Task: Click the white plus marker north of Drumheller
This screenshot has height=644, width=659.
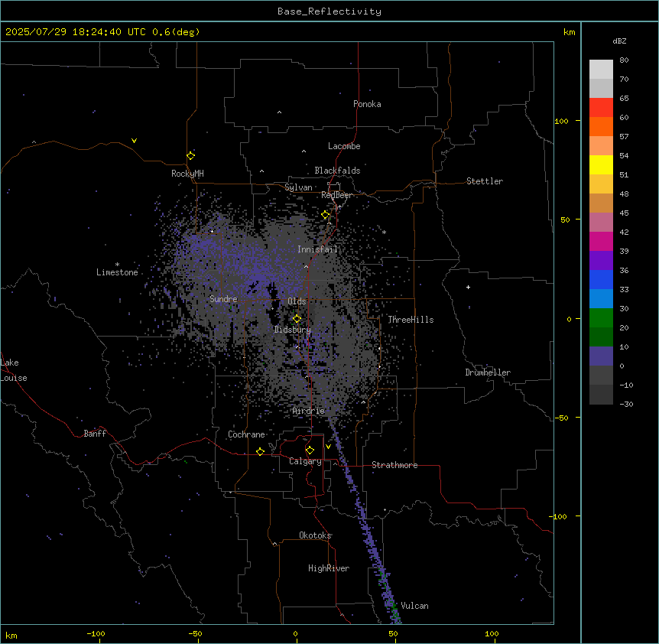Action: tap(468, 287)
